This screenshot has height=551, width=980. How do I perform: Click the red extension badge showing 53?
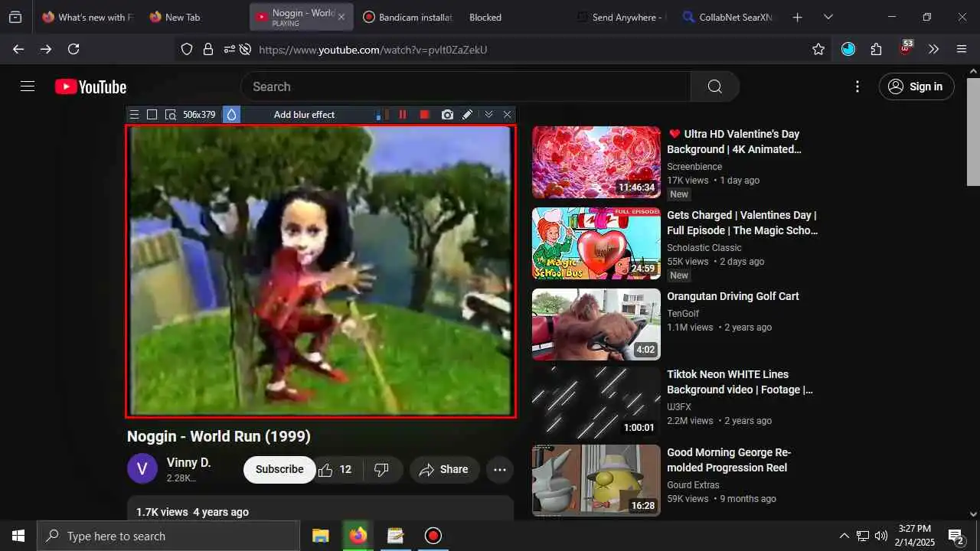906,47
